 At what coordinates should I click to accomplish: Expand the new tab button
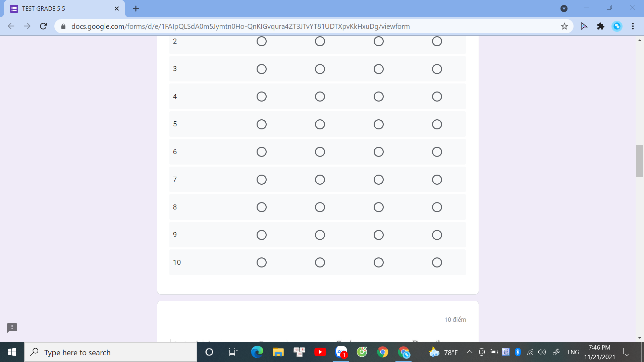pyautogui.click(x=136, y=8)
